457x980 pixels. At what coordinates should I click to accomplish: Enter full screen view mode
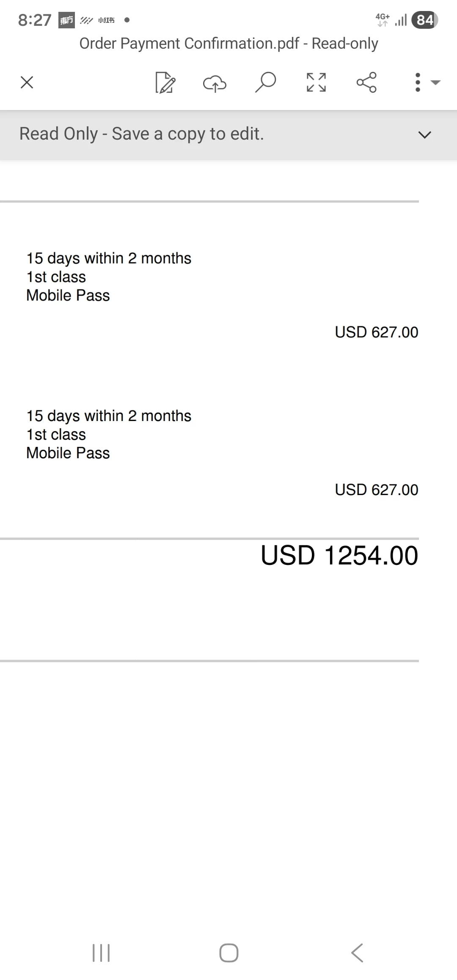316,82
